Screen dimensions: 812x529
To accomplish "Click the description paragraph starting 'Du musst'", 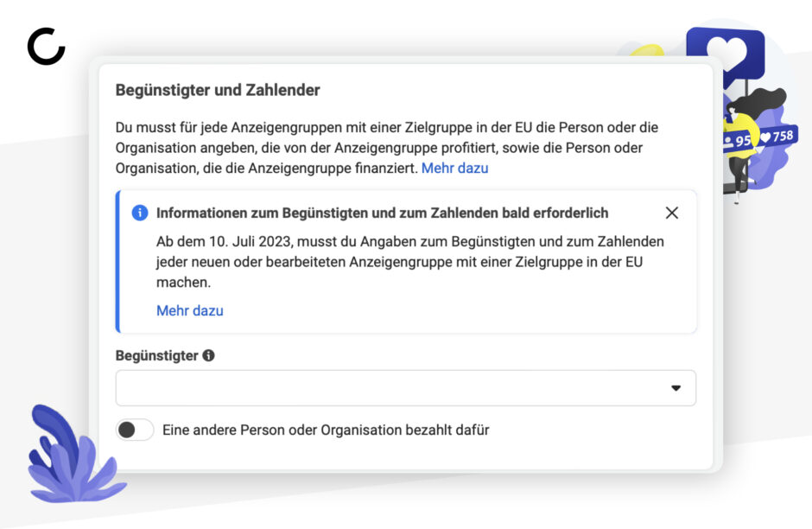I will (387, 148).
